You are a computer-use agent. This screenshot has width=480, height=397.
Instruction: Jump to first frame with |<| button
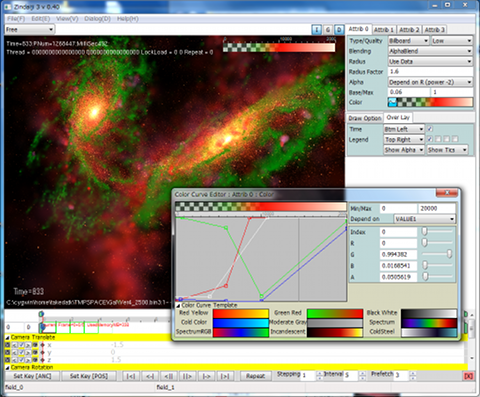coord(131,376)
